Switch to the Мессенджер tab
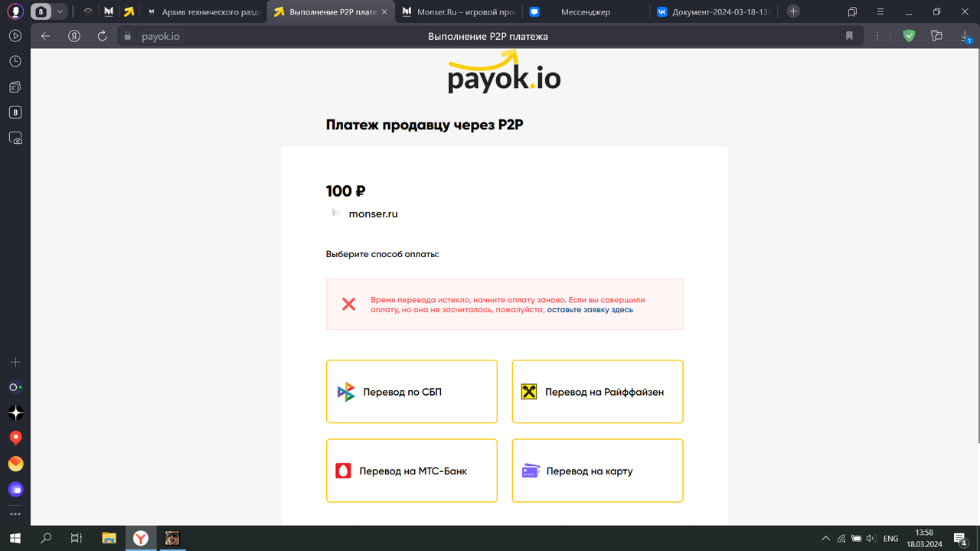The image size is (980, 551). pos(585,11)
